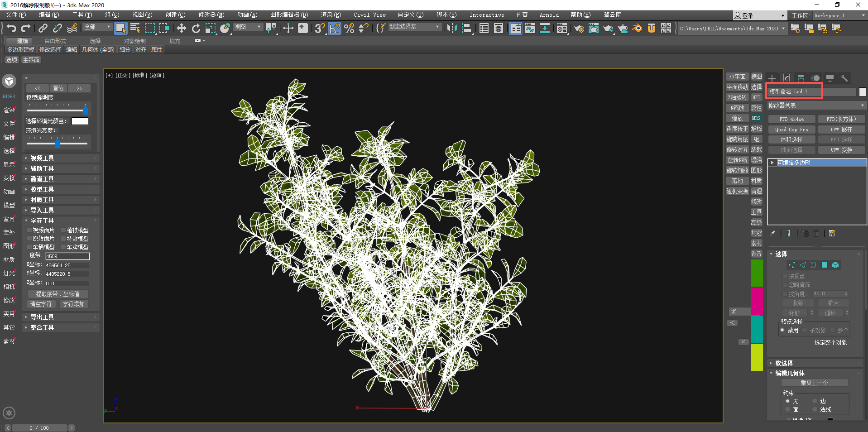Toggle the Angle Snap tool
Image resolution: width=868 pixels, height=432 pixels.
click(335, 29)
